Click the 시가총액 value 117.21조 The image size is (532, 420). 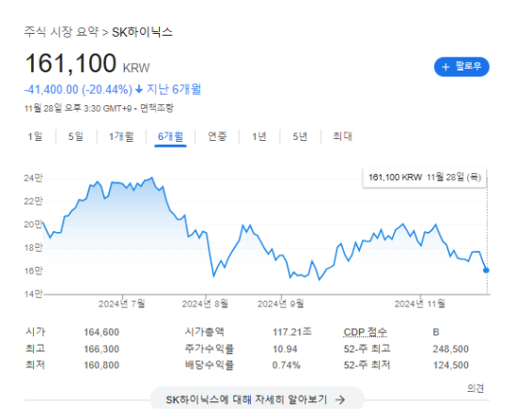[292, 332]
